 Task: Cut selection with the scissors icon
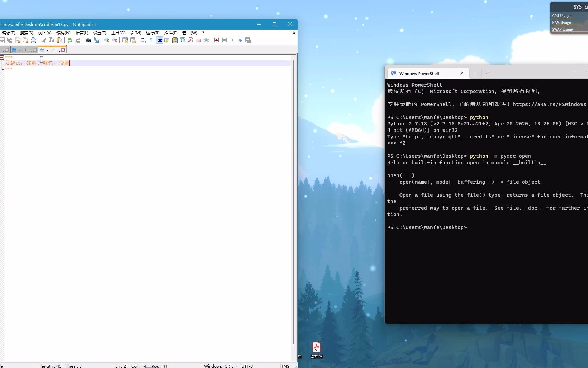tap(44, 40)
